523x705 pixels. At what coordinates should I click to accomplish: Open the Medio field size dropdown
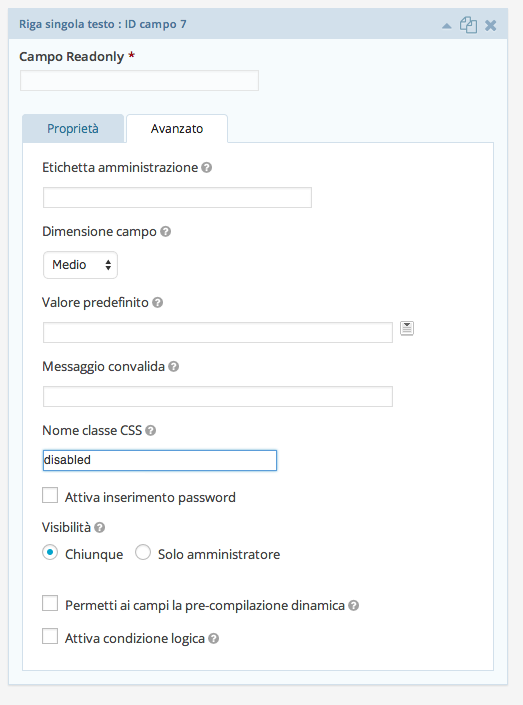[x=80, y=265]
